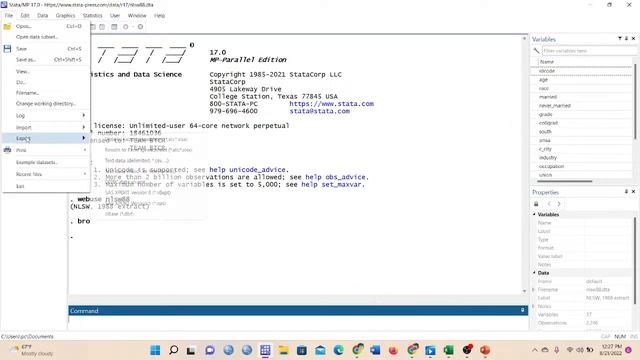640x360 pixels.
Task: Open the Graphics menu
Action: (65, 16)
